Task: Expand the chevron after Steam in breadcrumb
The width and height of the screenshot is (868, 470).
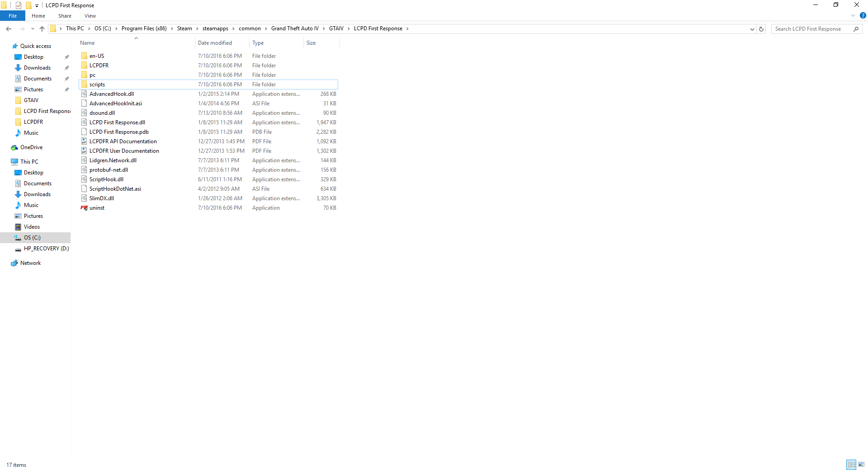Action: pos(197,28)
